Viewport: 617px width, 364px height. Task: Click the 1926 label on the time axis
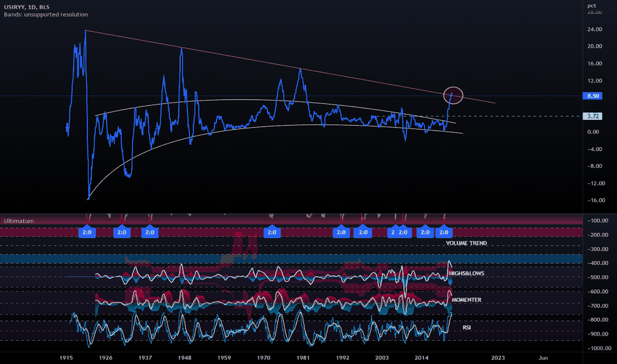click(x=105, y=357)
